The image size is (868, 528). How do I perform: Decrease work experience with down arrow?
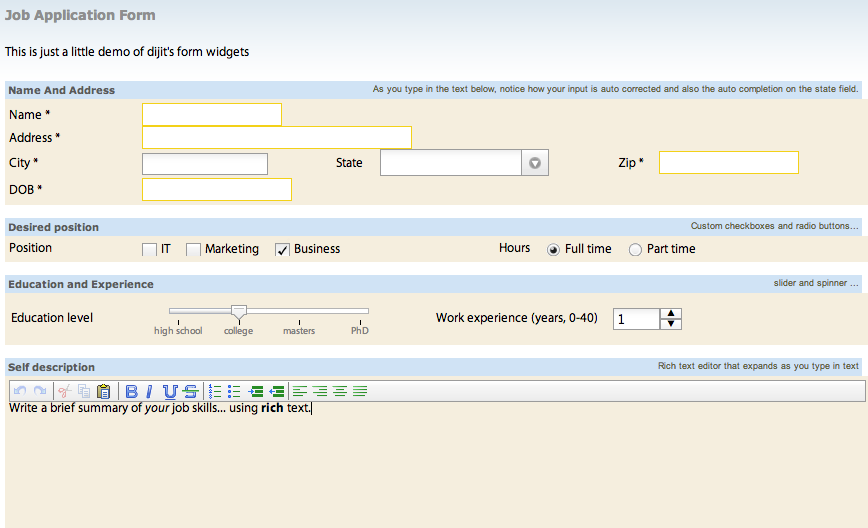(671, 324)
